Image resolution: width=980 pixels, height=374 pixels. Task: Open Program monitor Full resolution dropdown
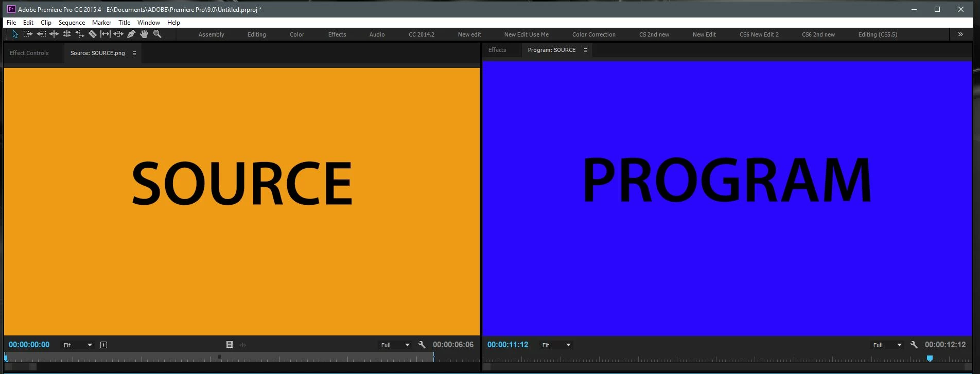pos(887,345)
